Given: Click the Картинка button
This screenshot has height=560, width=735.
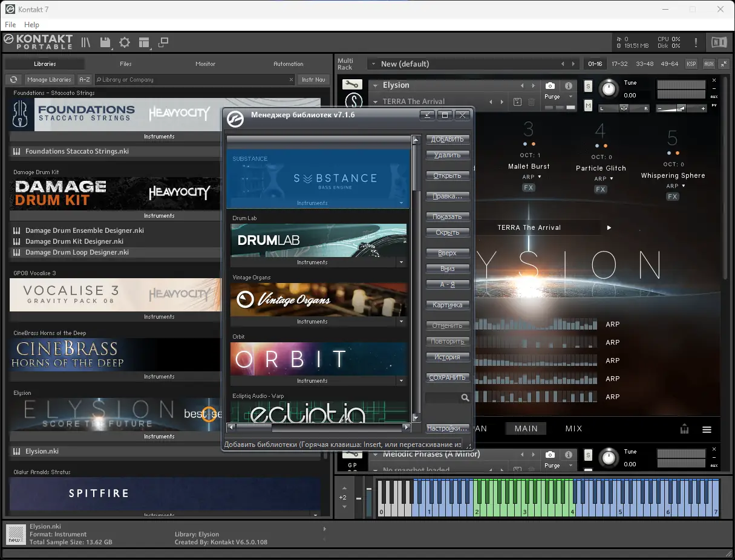Looking at the screenshot, I should point(448,305).
